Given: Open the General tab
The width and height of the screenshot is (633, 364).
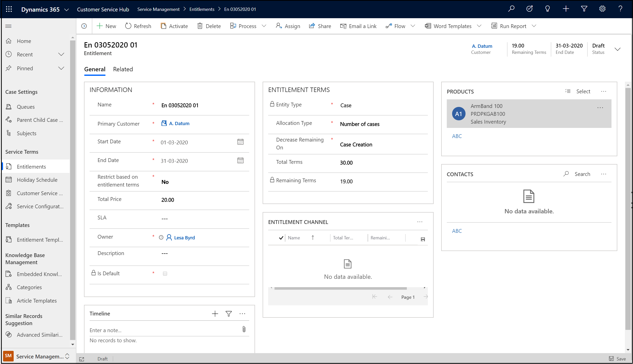Looking at the screenshot, I should (94, 69).
